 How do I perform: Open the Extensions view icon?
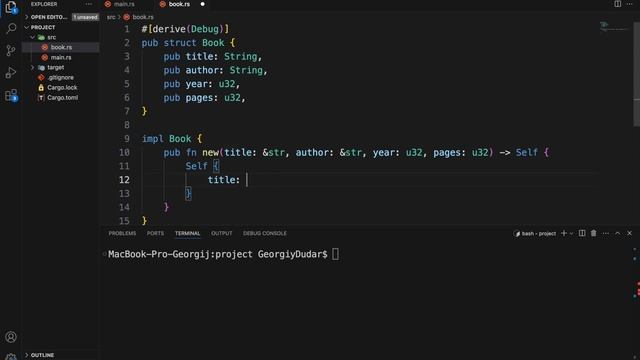11,95
